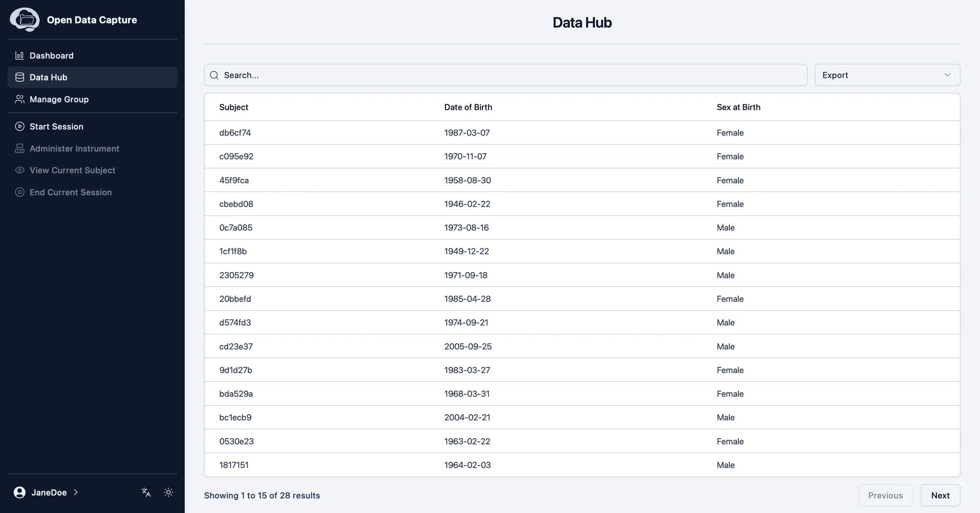This screenshot has width=980, height=513.
Task: Select the Administer Instrument icon
Action: tap(19, 148)
